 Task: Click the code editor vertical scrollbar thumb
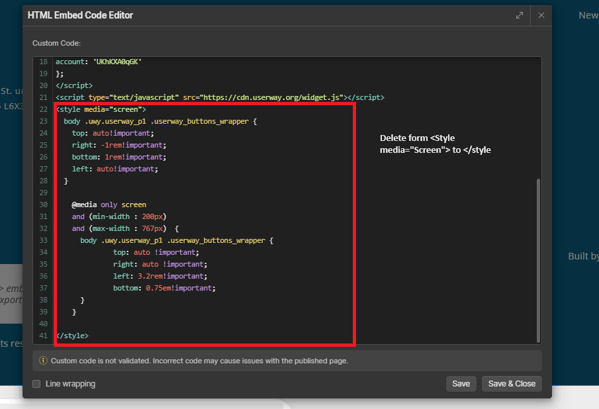538,260
